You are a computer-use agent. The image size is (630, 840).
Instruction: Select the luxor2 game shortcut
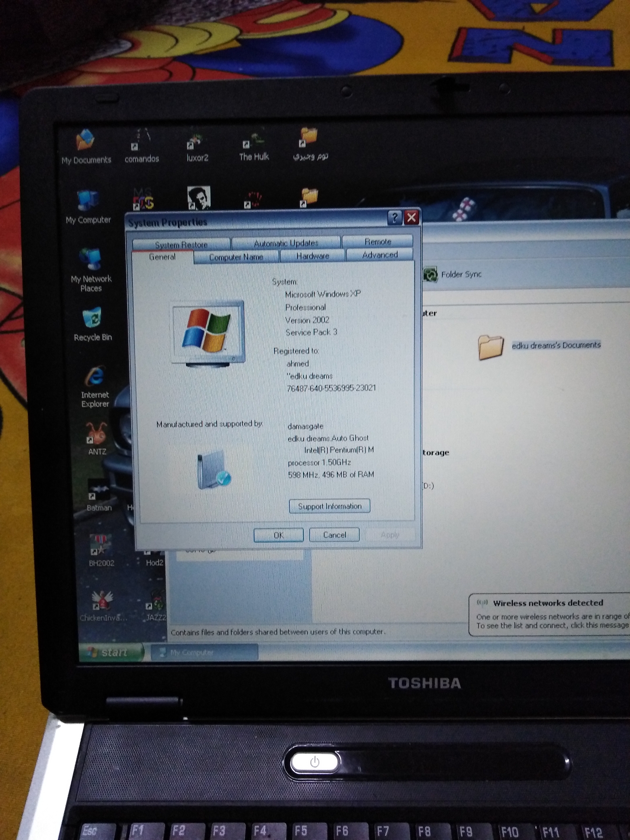point(197,146)
